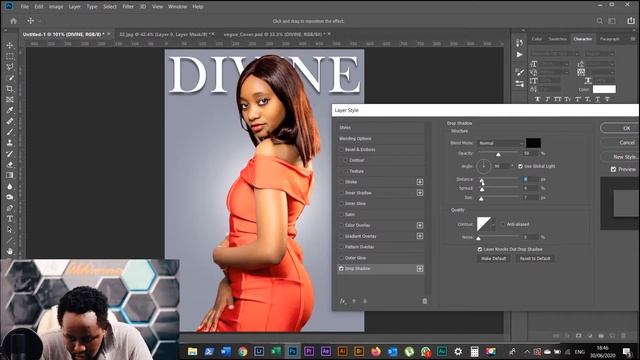This screenshot has height=360, width=640.
Task: Open Illustrator from the taskbar
Action: click(342, 351)
